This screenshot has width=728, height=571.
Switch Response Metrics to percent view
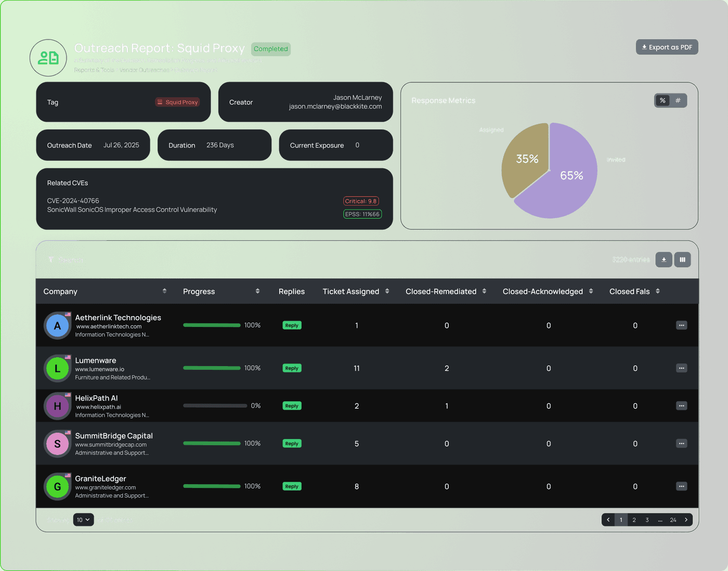click(662, 101)
